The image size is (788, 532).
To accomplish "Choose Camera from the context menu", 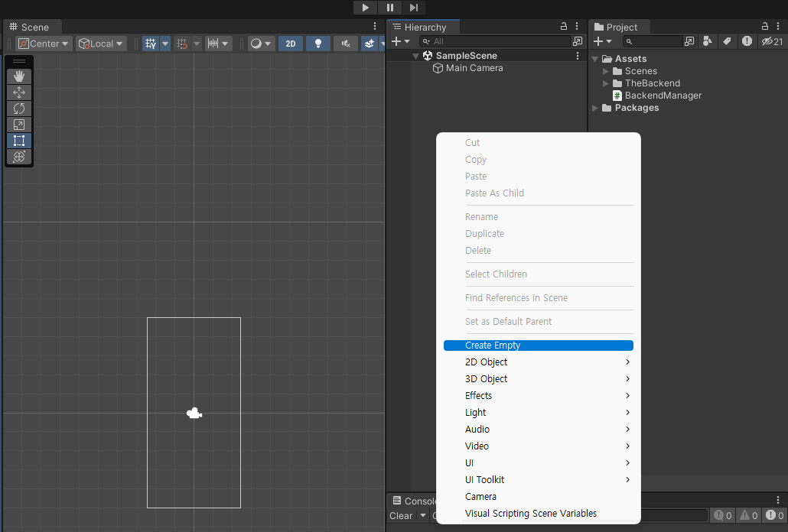I will (x=539, y=496).
